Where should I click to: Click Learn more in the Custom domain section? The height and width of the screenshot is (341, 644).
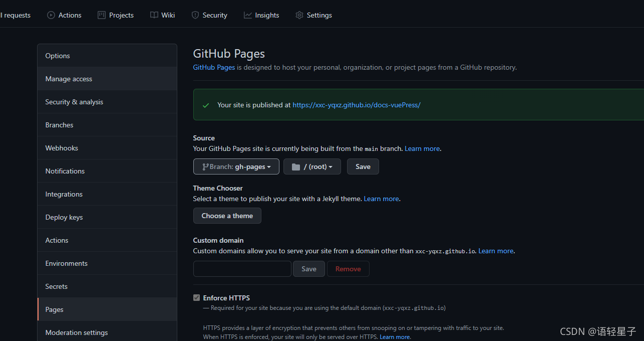point(496,251)
